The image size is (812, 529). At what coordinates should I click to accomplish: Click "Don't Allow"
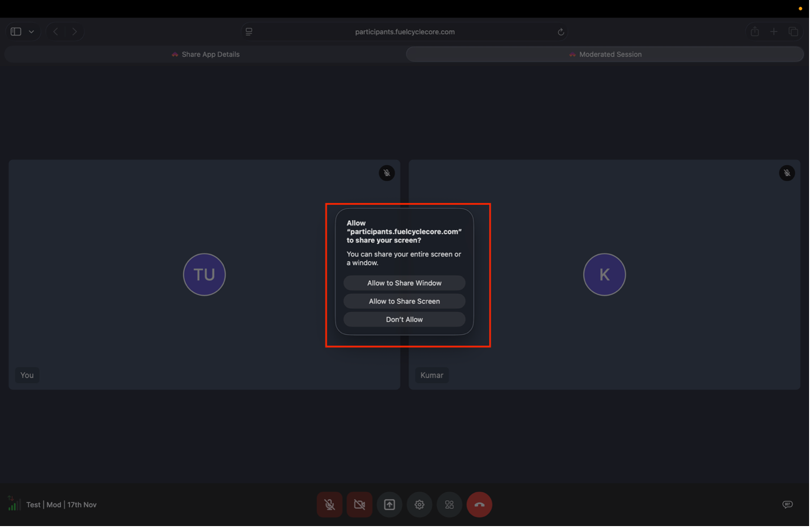[404, 319]
